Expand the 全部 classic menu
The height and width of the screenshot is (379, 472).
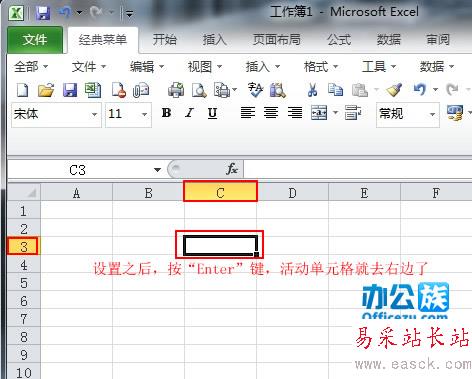coord(31,67)
